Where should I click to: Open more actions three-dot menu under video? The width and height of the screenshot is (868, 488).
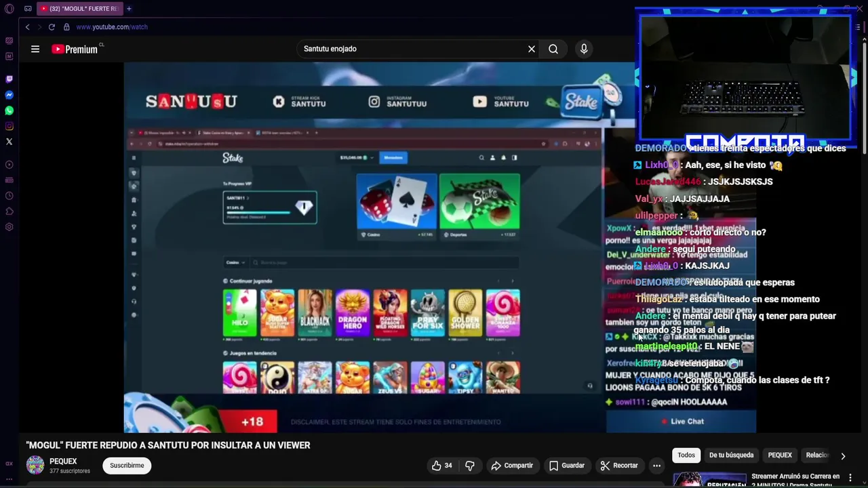656,466
